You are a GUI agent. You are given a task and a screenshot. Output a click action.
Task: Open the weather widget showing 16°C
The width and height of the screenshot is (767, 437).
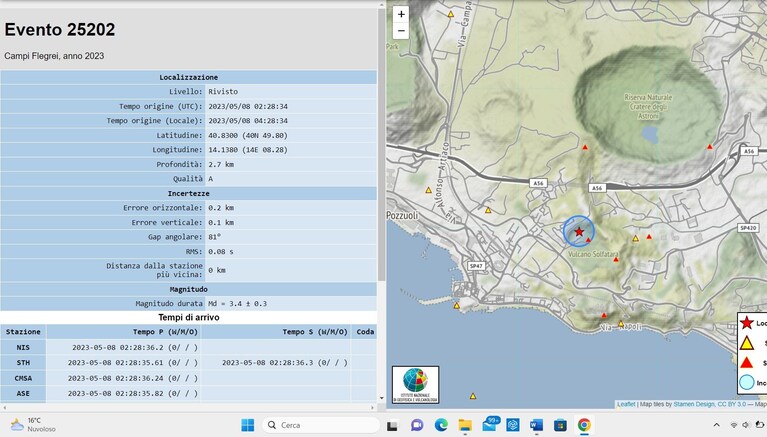(33, 425)
